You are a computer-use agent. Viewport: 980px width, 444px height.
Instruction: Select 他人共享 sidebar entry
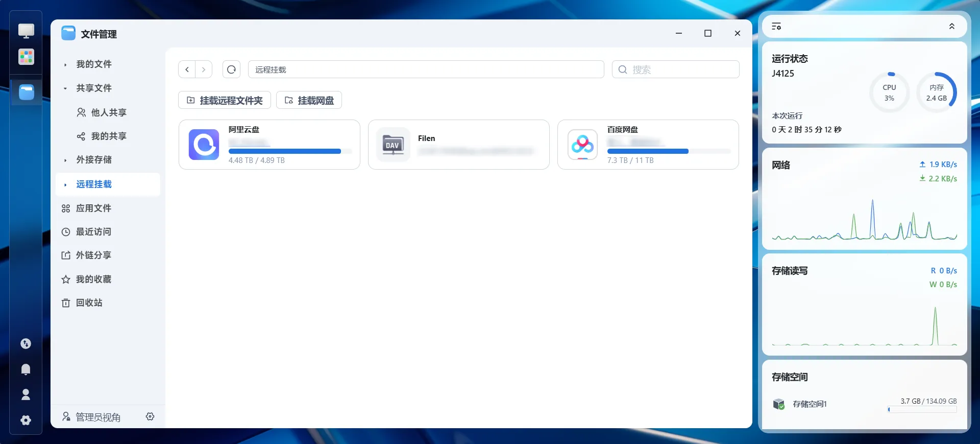[109, 112]
